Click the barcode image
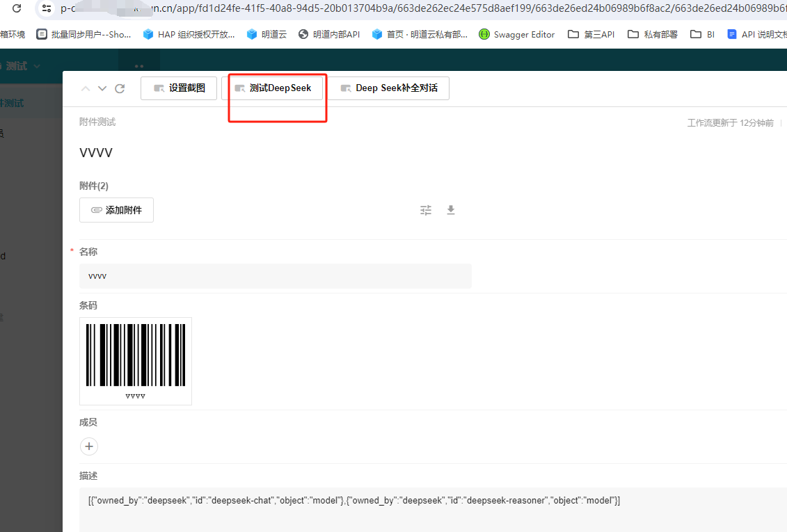Screen dimensions: 787x532 [x=136, y=361]
